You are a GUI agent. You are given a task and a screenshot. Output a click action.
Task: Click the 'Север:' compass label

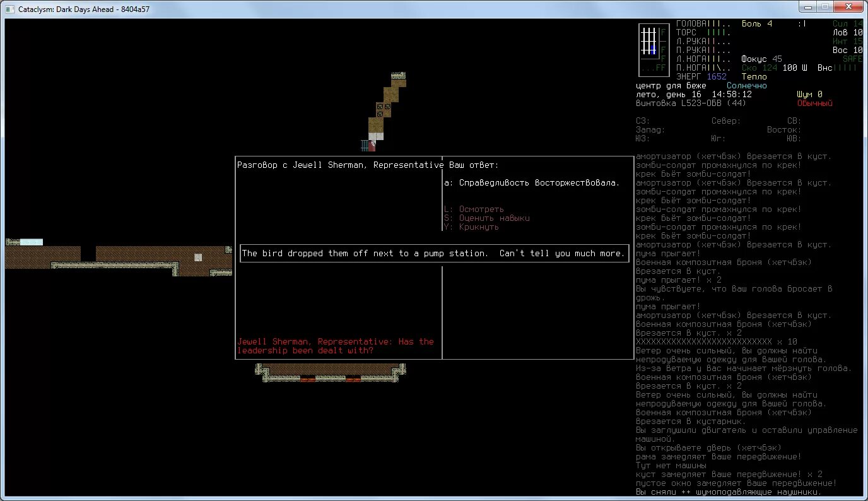tap(727, 121)
